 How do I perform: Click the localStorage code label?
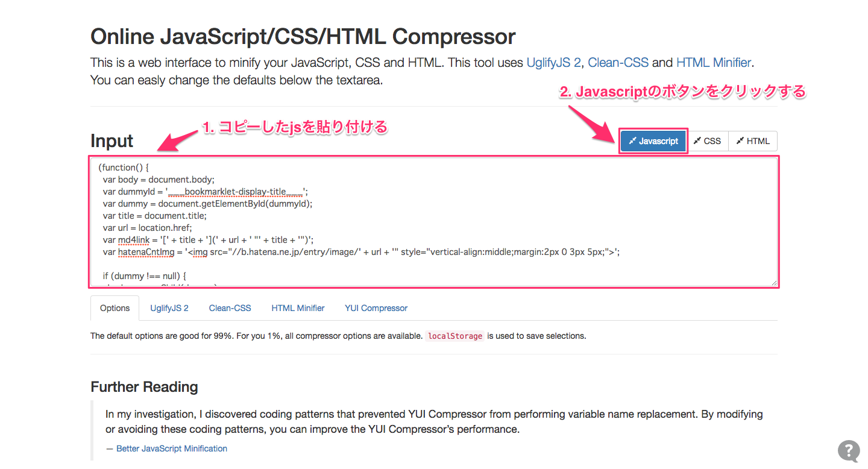tap(455, 336)
